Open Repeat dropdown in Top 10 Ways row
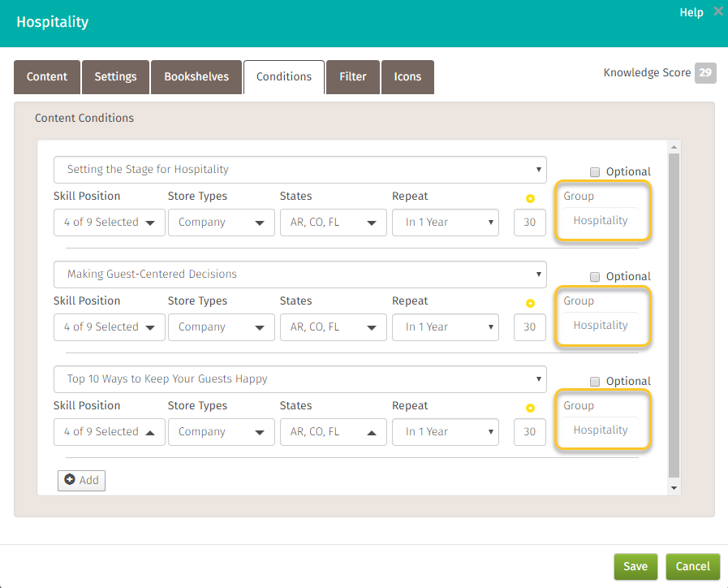Image resolution: width=728 pixels, height=588 pixels. (446, 432)
